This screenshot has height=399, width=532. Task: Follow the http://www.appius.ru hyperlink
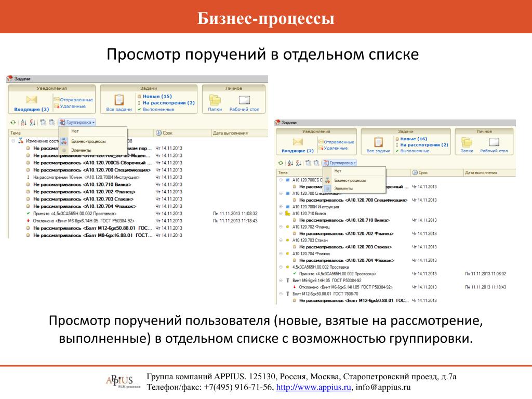(x=313, y=387)
